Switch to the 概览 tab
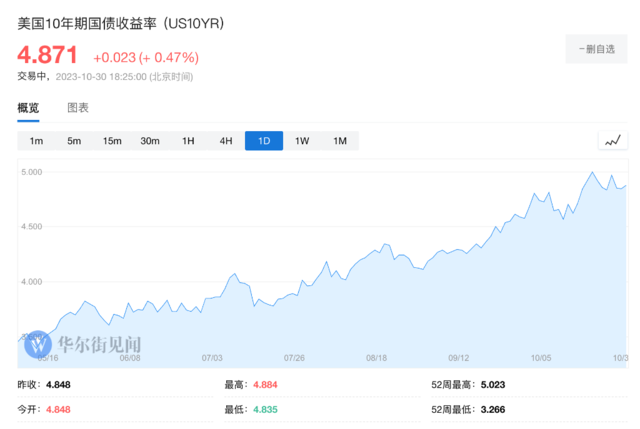 [28, 108]
